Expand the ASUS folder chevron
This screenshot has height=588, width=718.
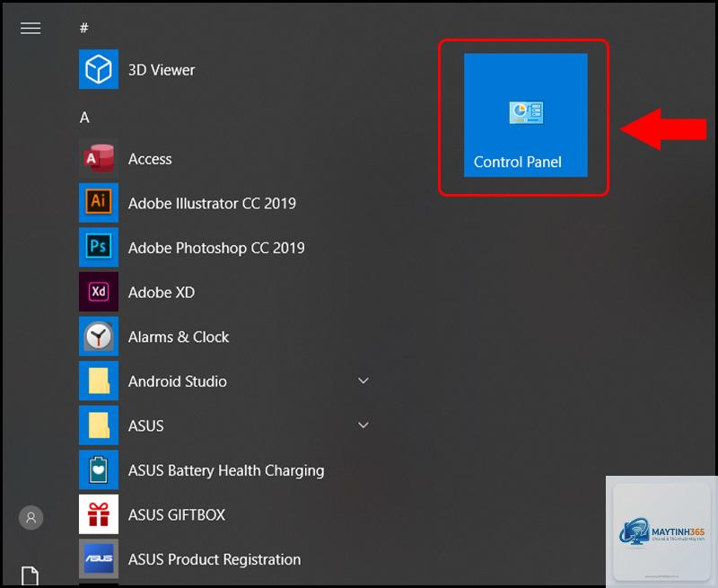[x=363, y=425]
